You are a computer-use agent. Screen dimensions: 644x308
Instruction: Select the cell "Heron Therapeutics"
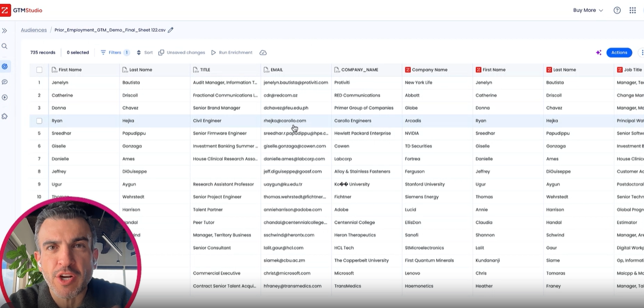pos(367,235)
